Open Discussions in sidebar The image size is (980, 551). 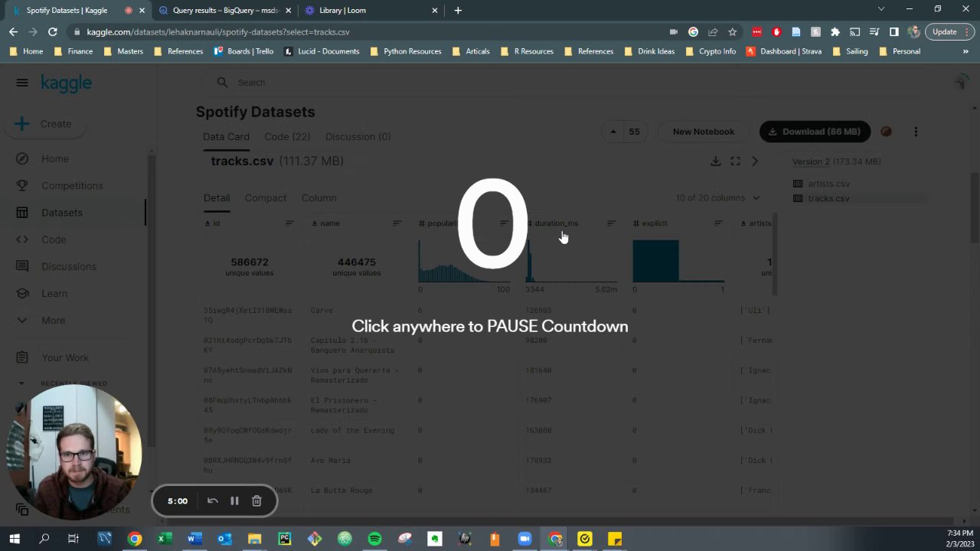click(69, 266)
